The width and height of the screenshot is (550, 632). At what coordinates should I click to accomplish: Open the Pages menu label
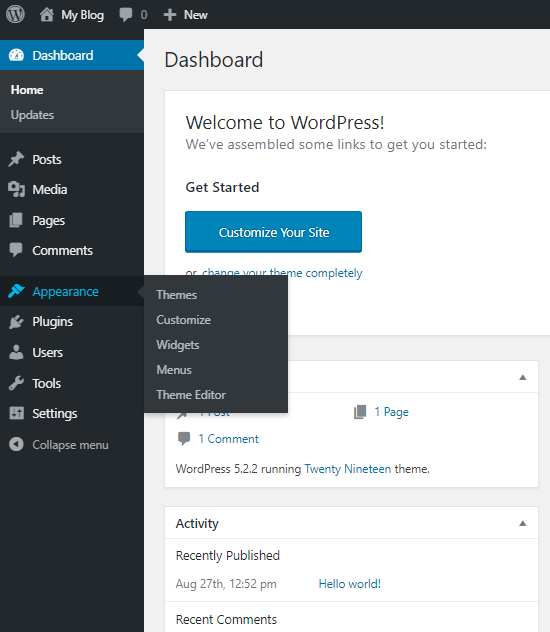coord(48,221)
